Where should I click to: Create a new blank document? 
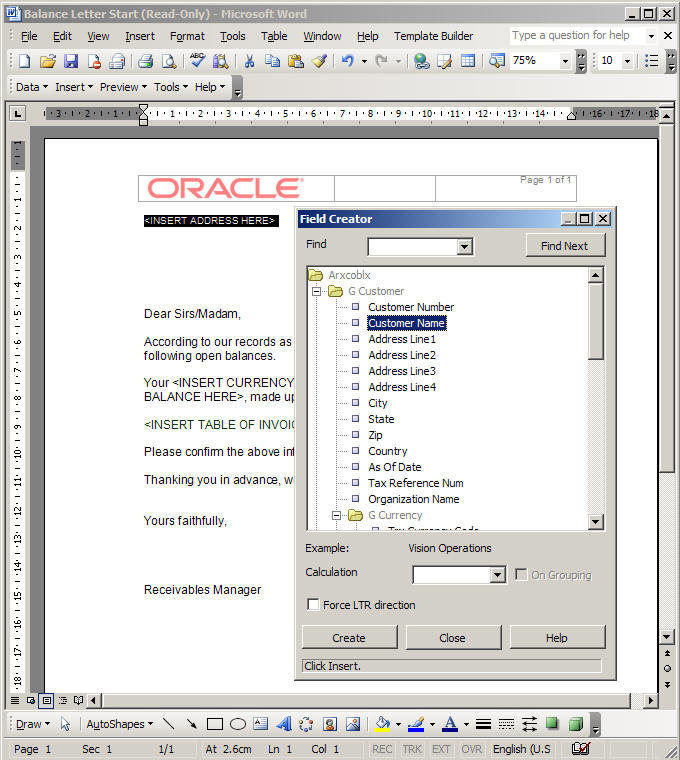pos(24,61)
